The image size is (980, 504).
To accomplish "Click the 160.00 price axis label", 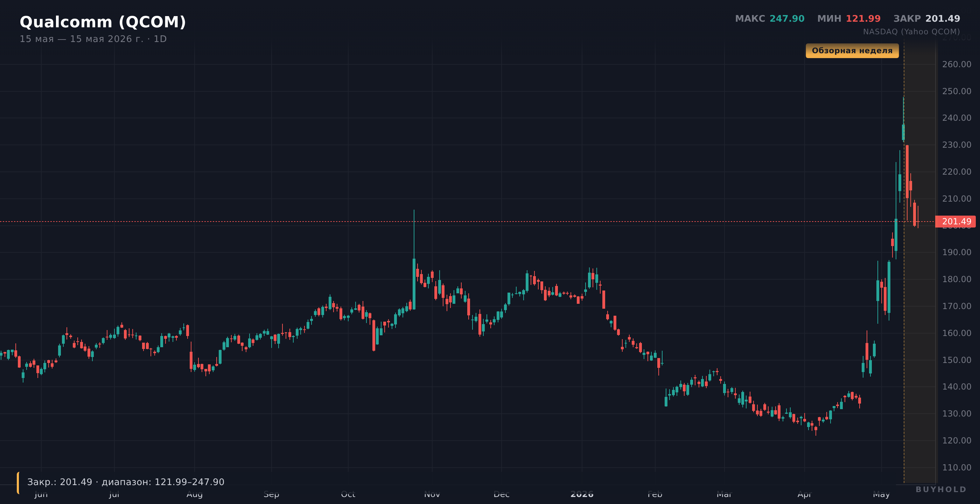I will point(957,333).
